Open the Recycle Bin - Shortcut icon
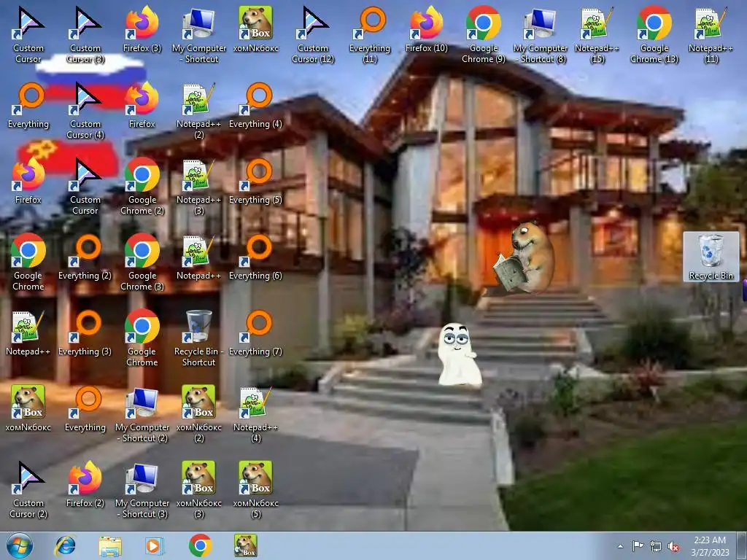The height and width of the screenshot is (560, 747). (x=198, y=338)
